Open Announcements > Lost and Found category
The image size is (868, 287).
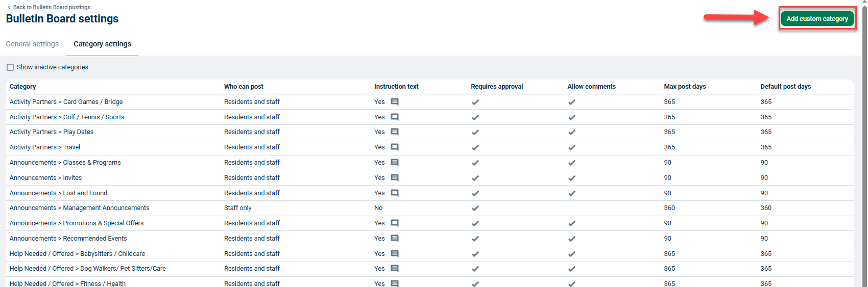[58, 193]
